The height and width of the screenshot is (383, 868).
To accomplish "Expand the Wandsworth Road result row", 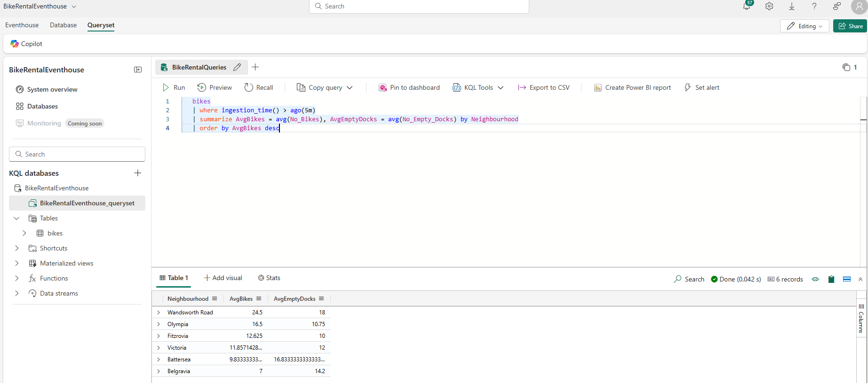I will pos(159,313).
